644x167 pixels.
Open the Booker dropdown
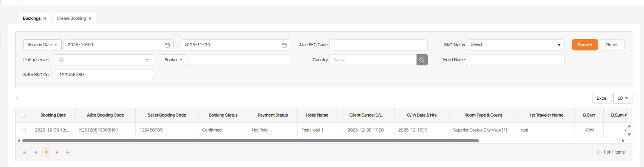click(x=174, y=60)
